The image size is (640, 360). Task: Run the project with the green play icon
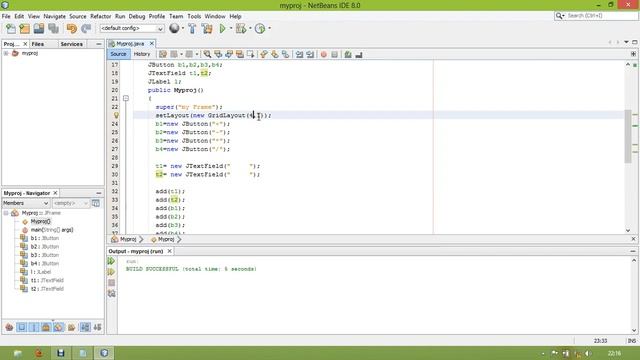tap(222, 29)
